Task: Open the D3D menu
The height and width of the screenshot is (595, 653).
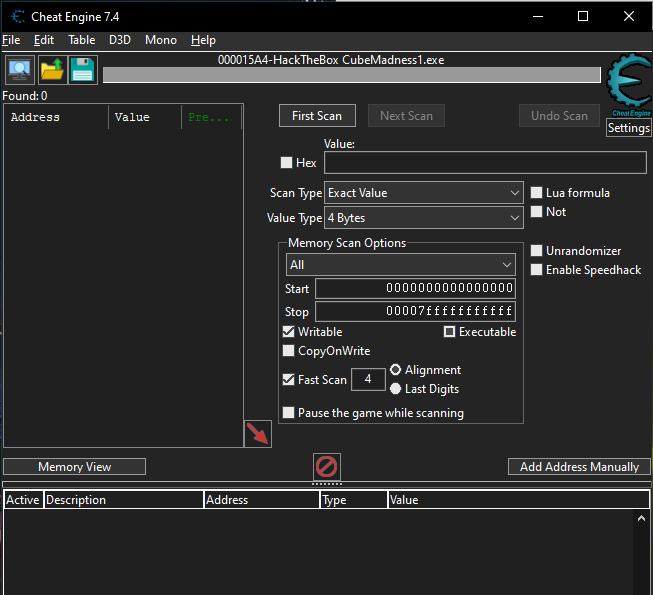Action: tap(120, 40)
